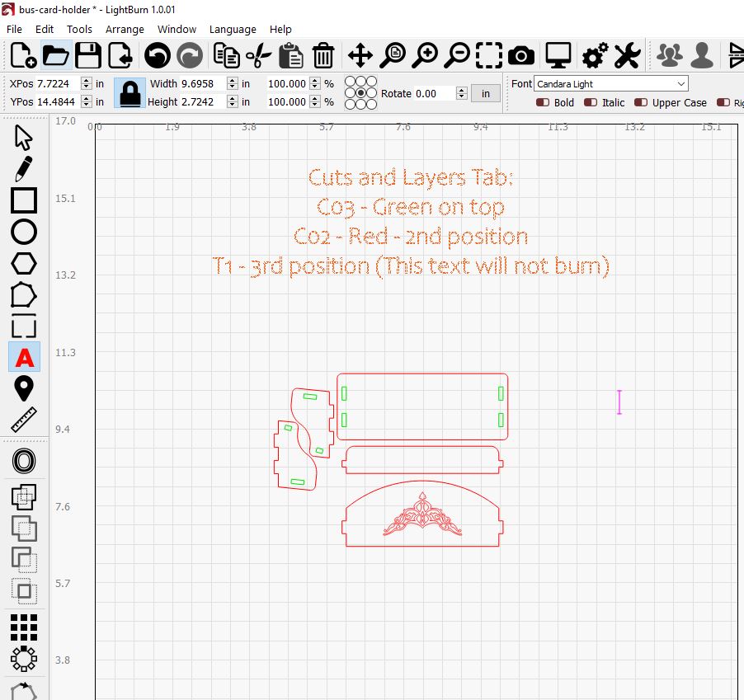Image resolution: width=744 pixels, height=700 pixels.
Task: Click the 'in' units button
Action: click(485, 93)
